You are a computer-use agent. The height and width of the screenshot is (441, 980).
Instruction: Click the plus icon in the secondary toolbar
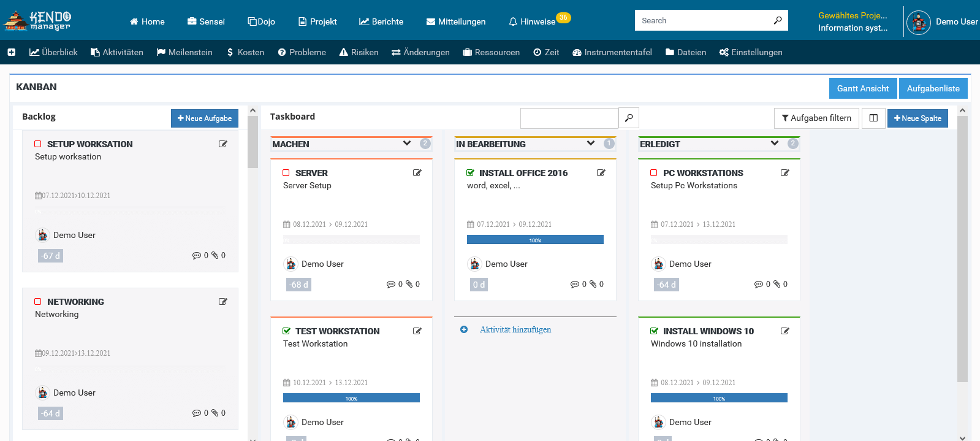coord(12,53)
